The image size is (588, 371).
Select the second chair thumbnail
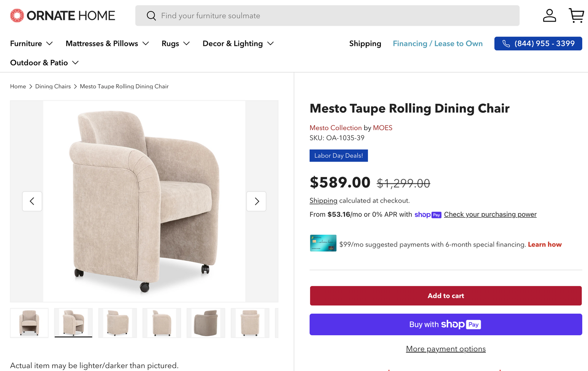tap(73, 323)
